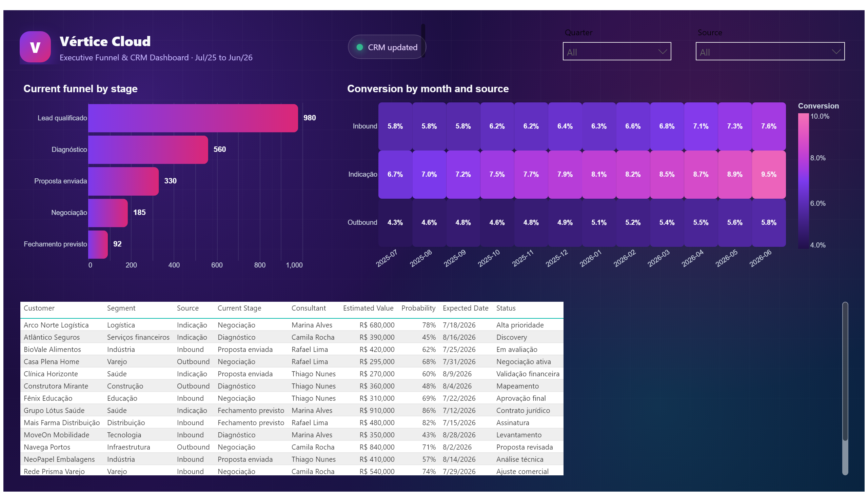Image resolution: width=868 pixels, height=495 pixels.
Task: Click the Validação financeira status cell
Action: tap(528, 374)
